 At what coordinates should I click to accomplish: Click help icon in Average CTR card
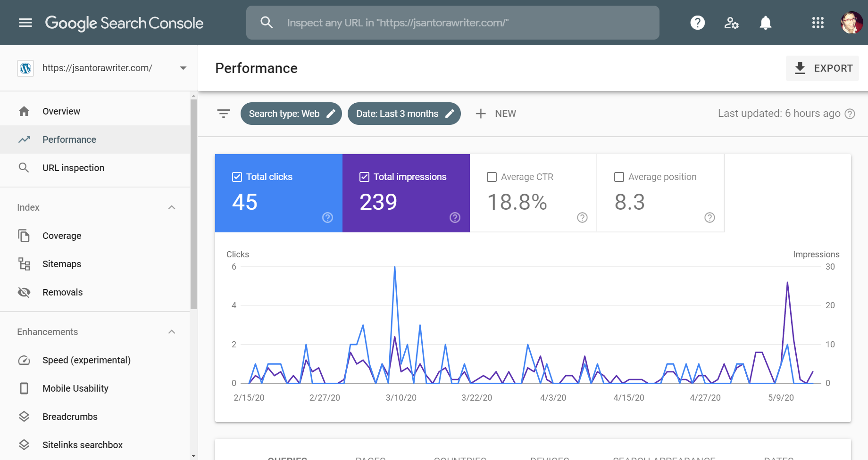[582, 217]
